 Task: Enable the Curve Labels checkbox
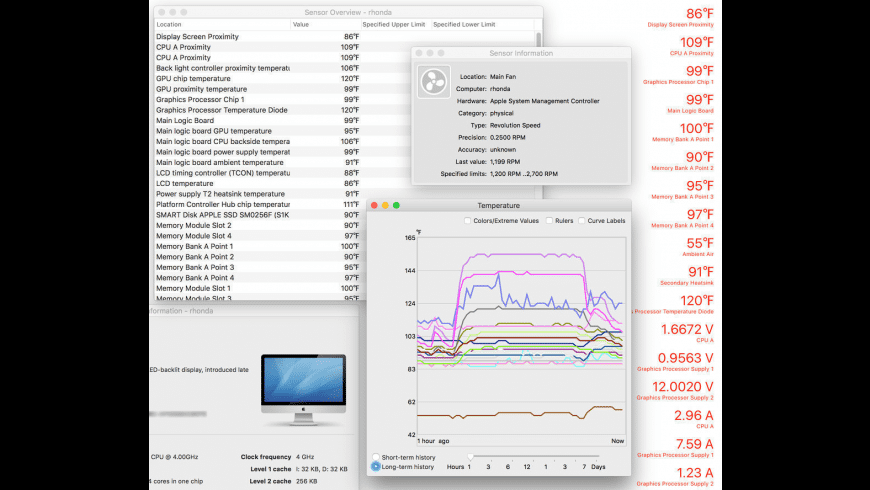coord(581,221)
